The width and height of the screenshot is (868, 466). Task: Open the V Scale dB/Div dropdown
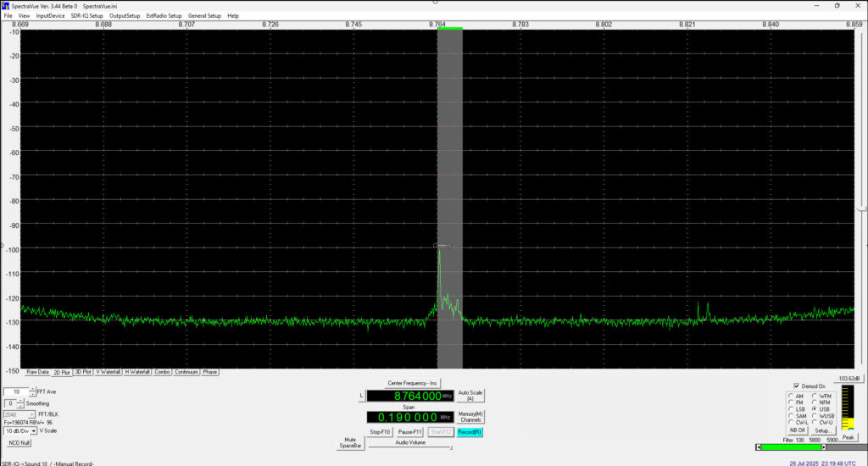click(x=33, y=430)
